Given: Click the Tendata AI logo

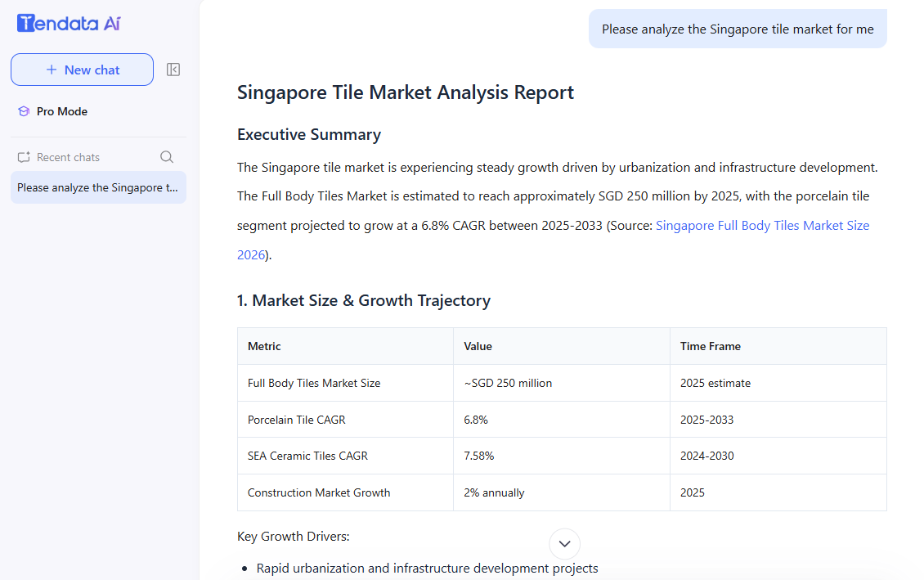Looking at the screenshot, I should pos(69,23).
